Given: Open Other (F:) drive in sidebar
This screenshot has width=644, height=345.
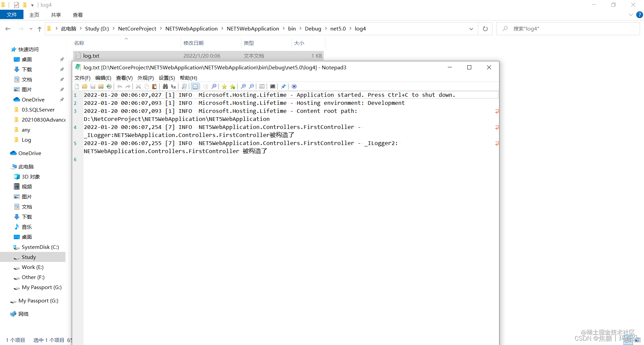Looking at the screenshot, I should click(x=33, y=277).
